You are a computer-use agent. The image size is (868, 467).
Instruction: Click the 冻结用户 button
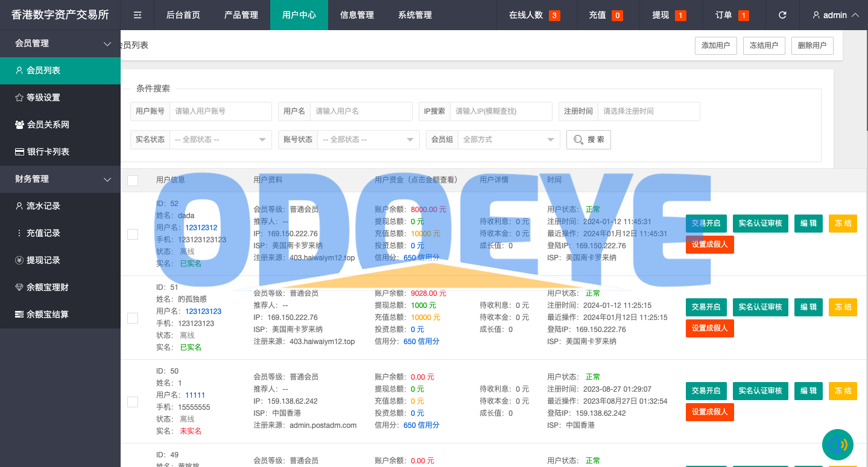click(x=764, y=46)
